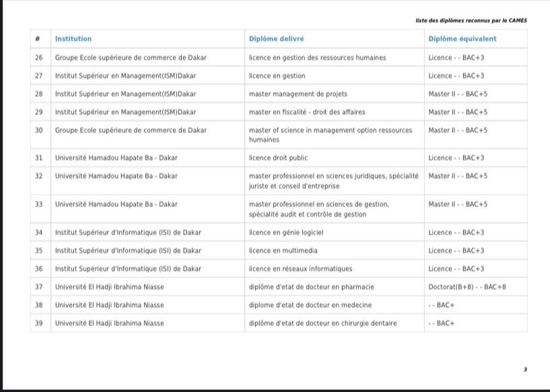The width and height of the screenshot is (550, 392).
Task: Click the 'licence en réseaux informatiques' cell
Action: [x=300, y=269]
